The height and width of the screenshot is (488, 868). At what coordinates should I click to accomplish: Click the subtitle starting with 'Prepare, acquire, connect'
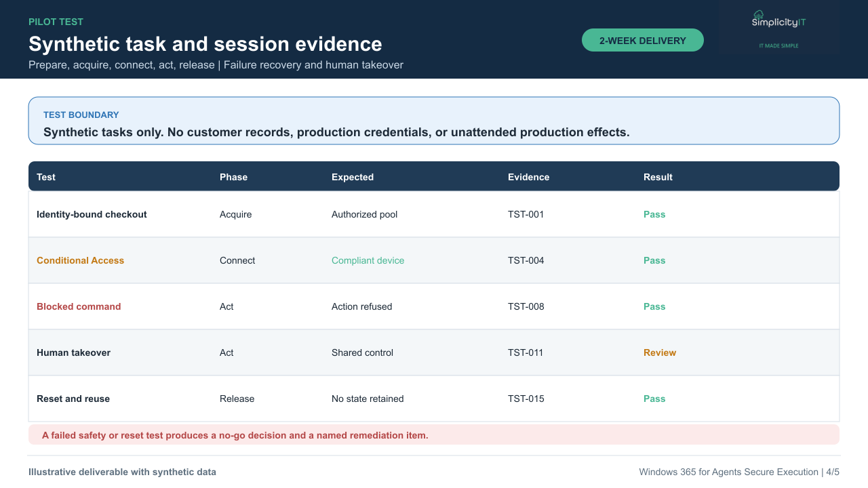tap(216, 65)
